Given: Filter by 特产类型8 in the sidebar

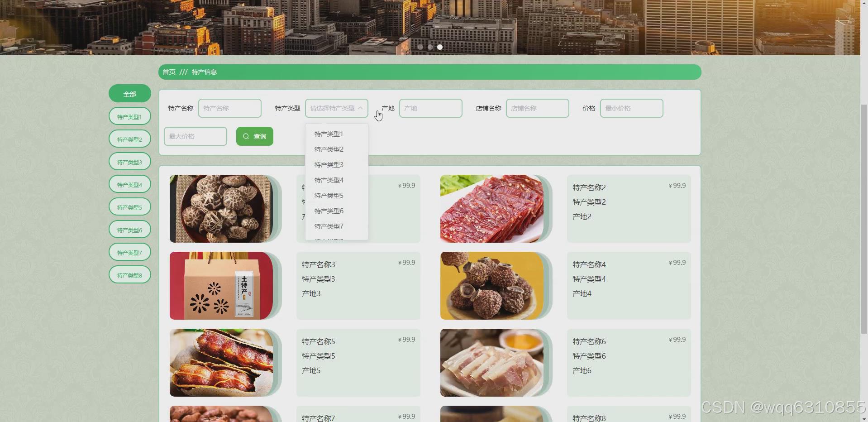Looking at the screenshot, I should (130, 275).
